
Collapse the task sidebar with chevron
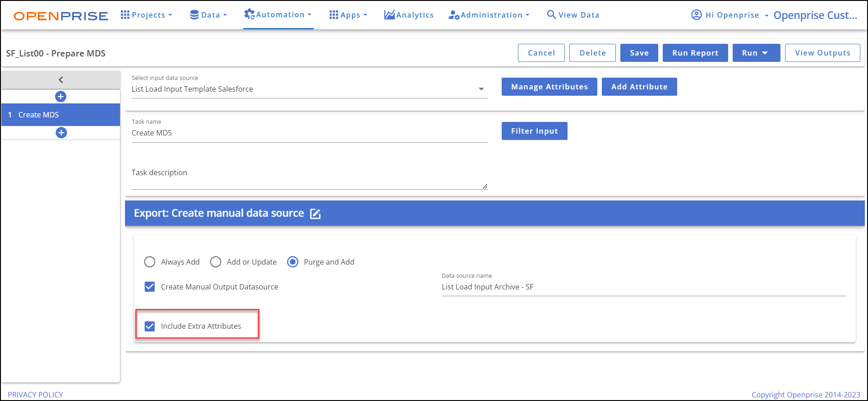pos(61,80)
